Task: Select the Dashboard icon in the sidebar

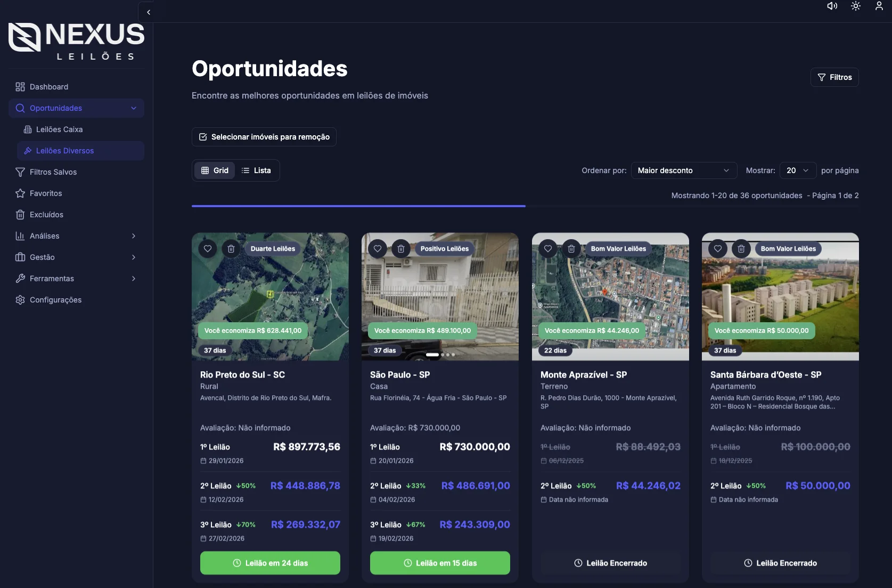Action: click(20, 86)
